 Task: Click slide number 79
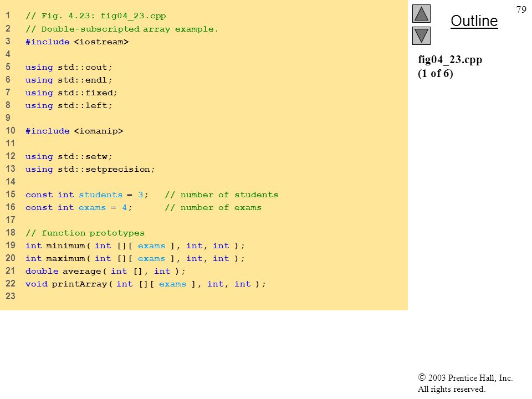(x=521, y=9)
